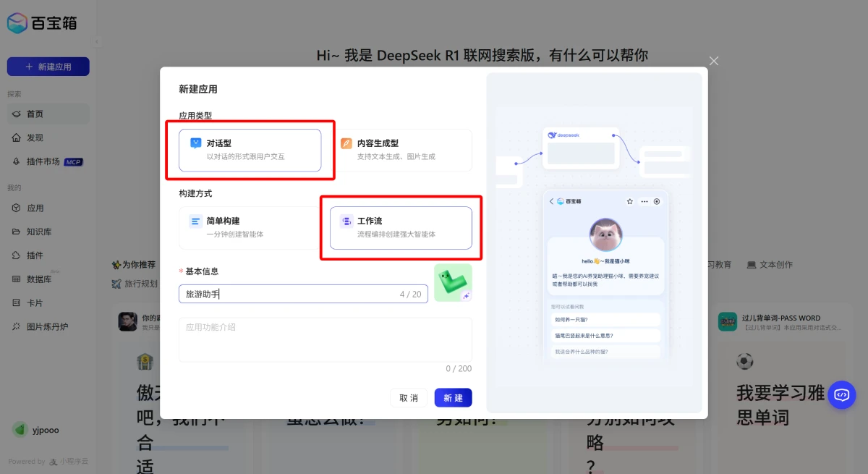
Task: Click the yjpooo username text
Action: 46,430
